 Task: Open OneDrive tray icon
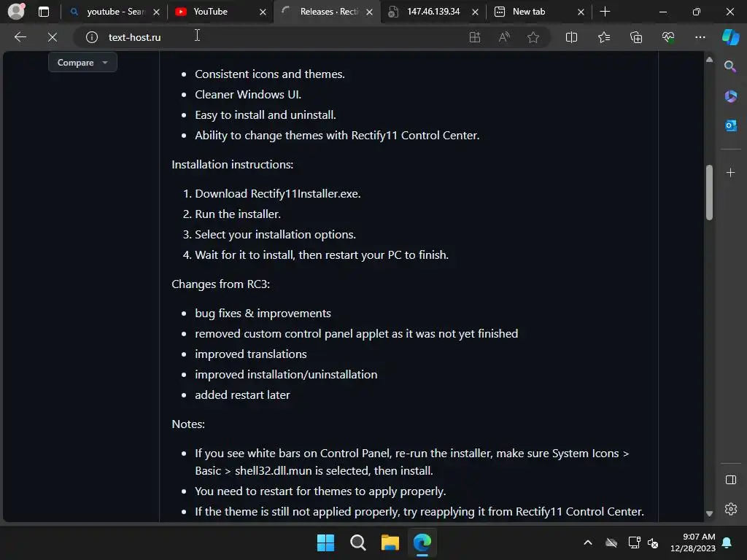611,542
